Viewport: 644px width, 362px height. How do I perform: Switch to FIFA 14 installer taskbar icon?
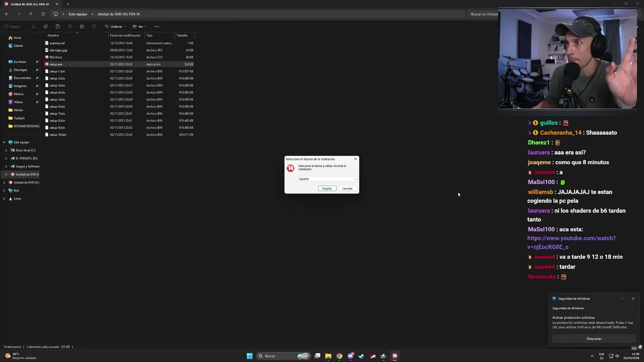point(394,356)
